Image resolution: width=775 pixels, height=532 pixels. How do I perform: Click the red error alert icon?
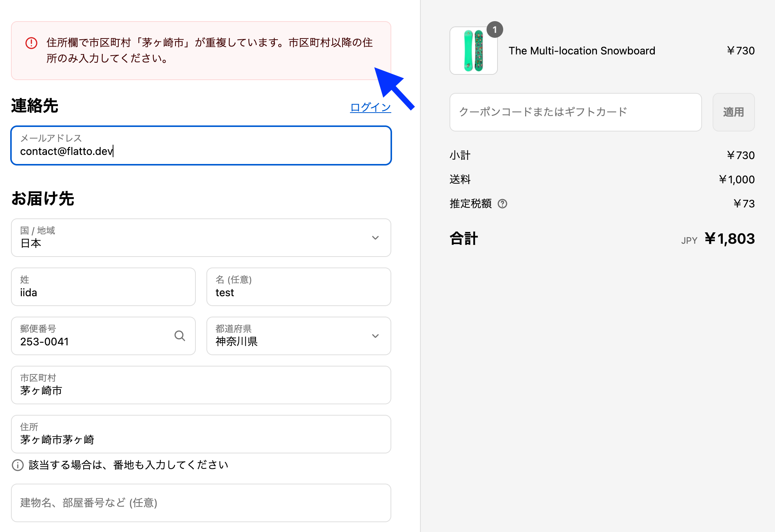[x=31, y=43]
